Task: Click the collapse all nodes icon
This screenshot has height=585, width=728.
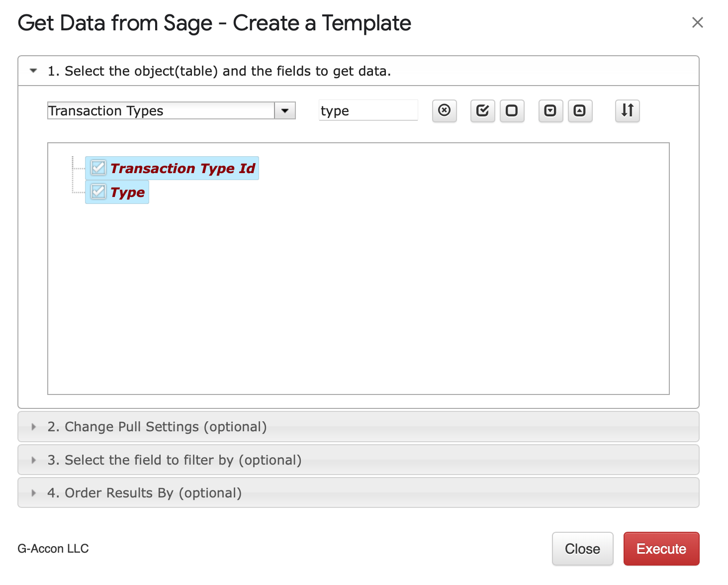Action: tap(580, 110)
